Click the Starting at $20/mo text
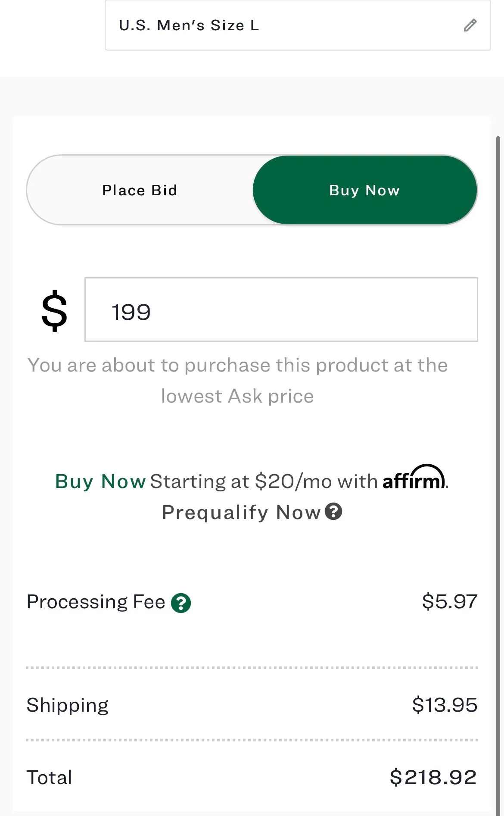Screen dimensions: 504x816 click(264, 481)
